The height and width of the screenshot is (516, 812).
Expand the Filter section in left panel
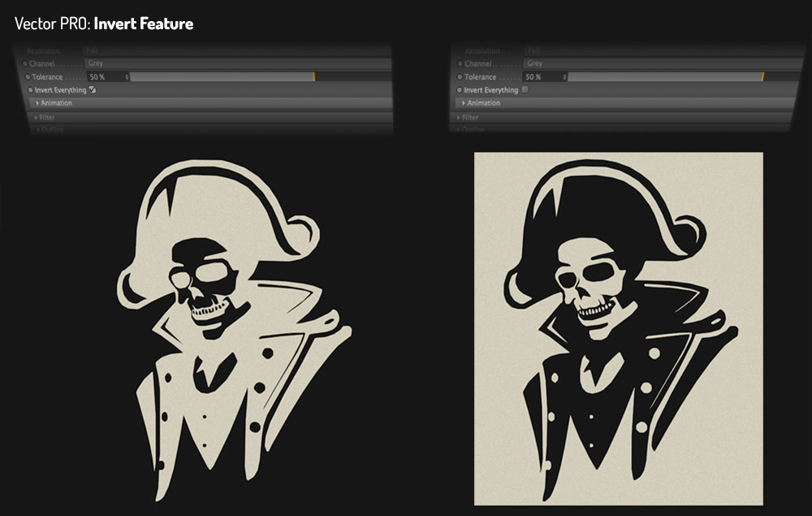pyautogui.click(x=47, y=116)
